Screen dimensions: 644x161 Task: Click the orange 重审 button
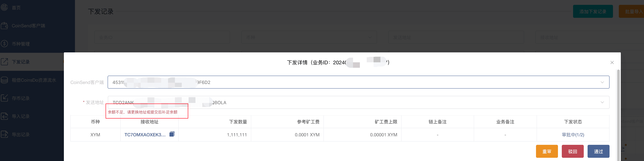pos(546,151)
